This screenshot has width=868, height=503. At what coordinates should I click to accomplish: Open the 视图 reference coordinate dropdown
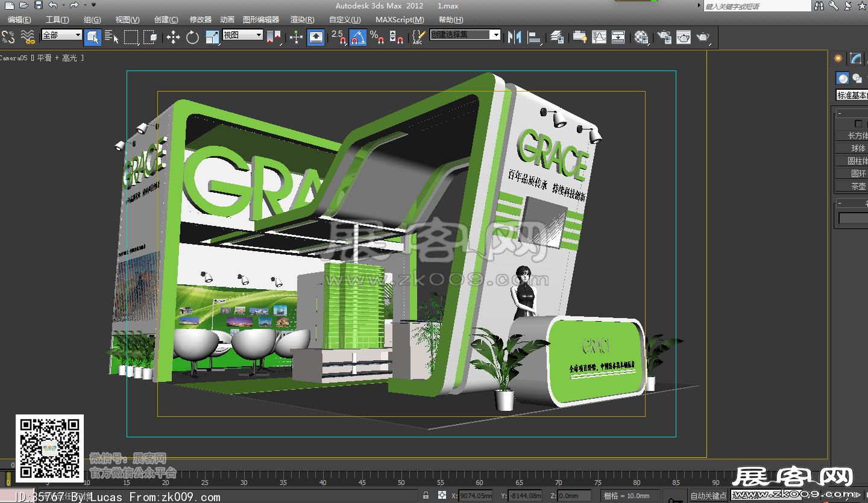[243, 35]
